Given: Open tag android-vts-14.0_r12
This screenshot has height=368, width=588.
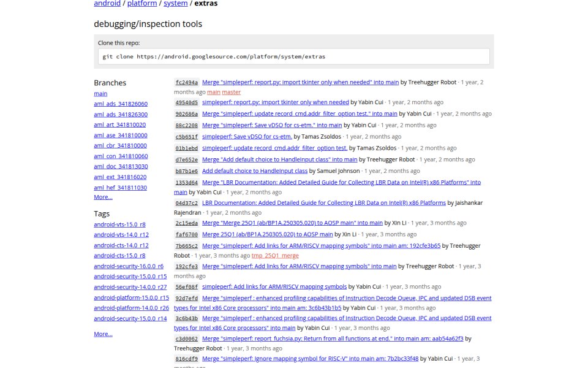Looking at the screenshot, I should point(121,235).
